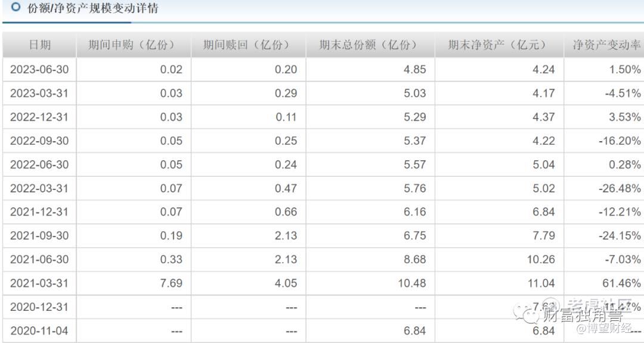Image resolution: width=644 pixels, height=343 pixels.
Task: Select the 2023-06-30 date row
Action: pos(39,70)
